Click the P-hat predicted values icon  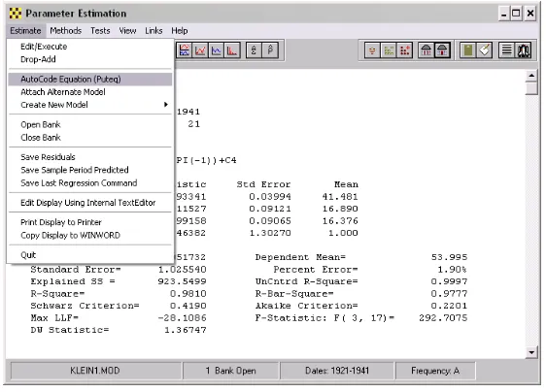tap(270, 50)
